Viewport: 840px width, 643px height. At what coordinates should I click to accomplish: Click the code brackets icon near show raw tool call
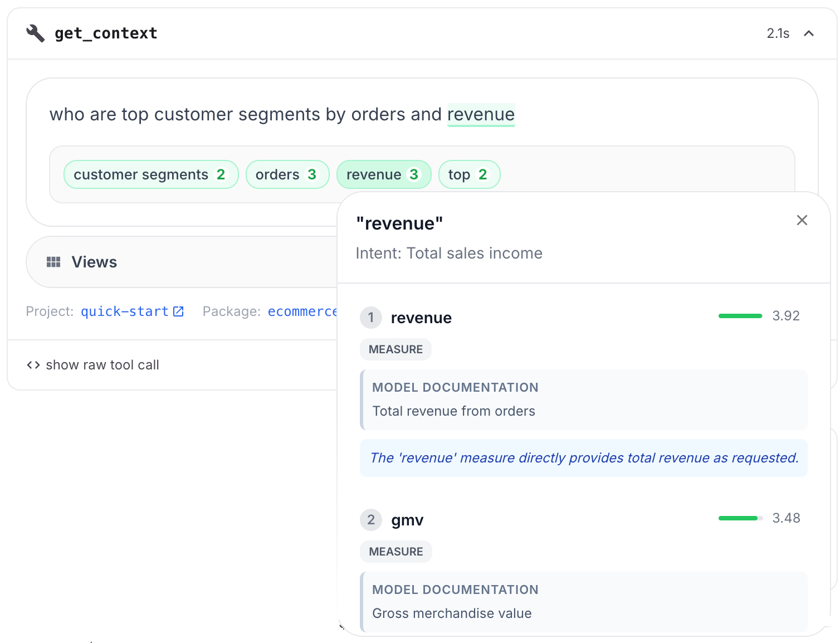(x=33, y=364)
